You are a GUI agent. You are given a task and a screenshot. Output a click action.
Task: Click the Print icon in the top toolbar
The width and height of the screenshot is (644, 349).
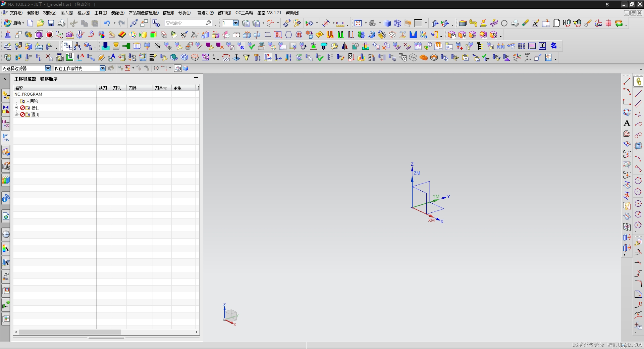(x=61, y=23)
